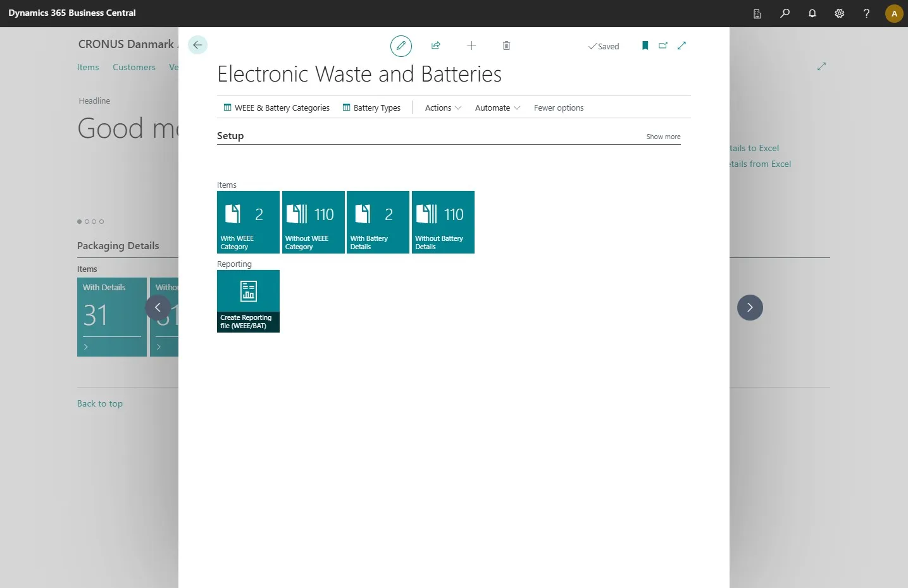
Task: Expand the Automate menu
Action: 497,108
